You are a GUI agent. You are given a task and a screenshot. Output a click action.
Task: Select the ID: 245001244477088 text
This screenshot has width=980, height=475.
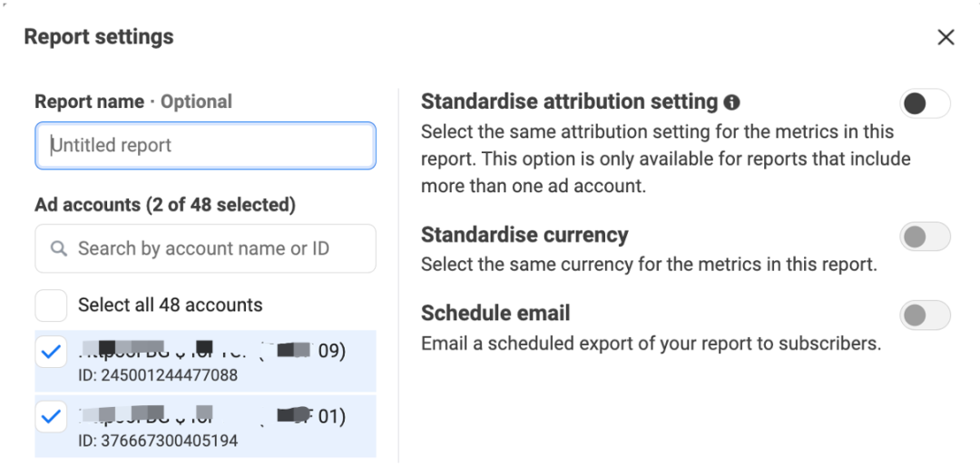pos(158,375)
